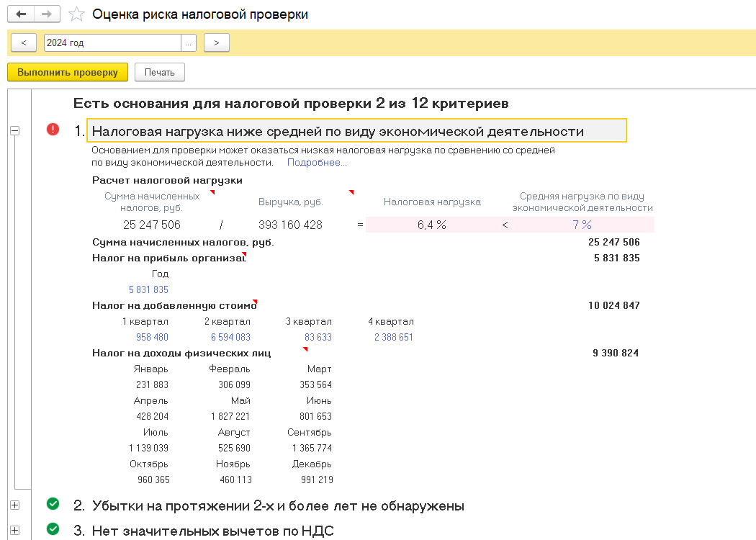Viewport: 756px width, 540px height.
Task: Open the Подробнее link
Action: [x=317, y=163]
